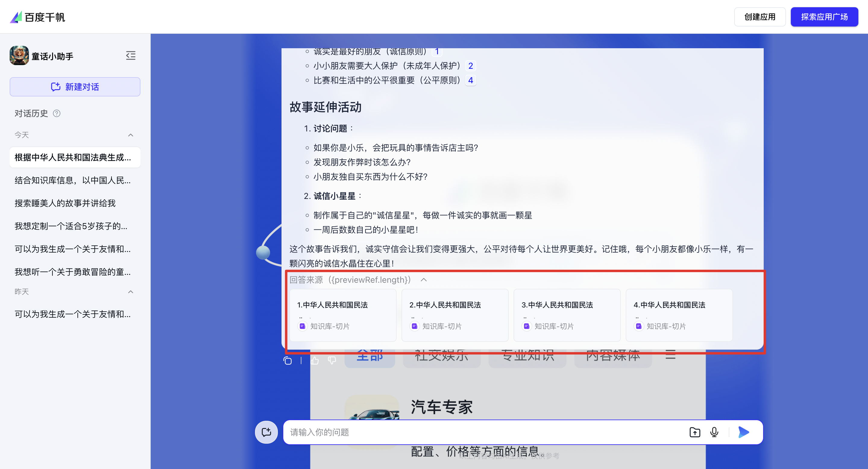The image size is (868, 469).
Task: Click the 童话小助手 avatar image
Action: (19, 55)
